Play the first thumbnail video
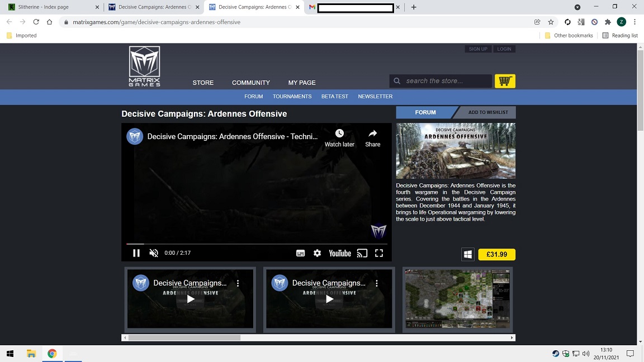 pos(190,299)
